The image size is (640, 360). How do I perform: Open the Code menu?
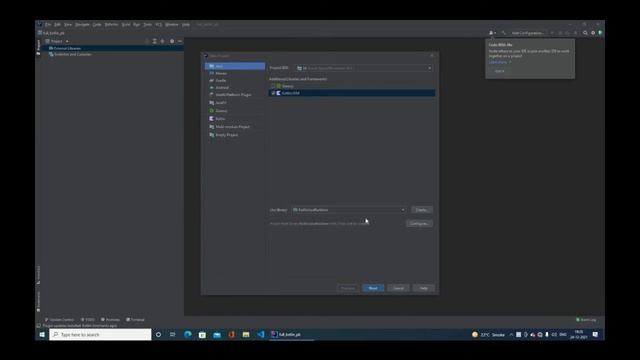pos(97,24)
